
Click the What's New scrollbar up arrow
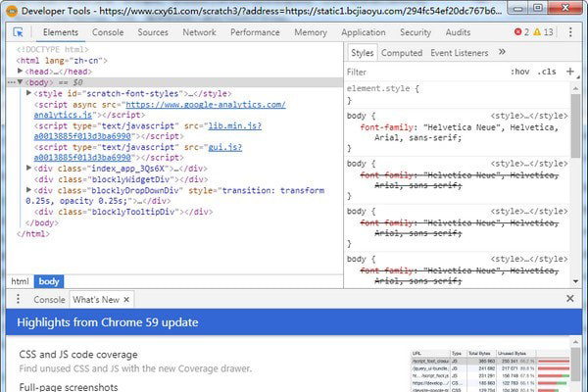coord(575,342)
